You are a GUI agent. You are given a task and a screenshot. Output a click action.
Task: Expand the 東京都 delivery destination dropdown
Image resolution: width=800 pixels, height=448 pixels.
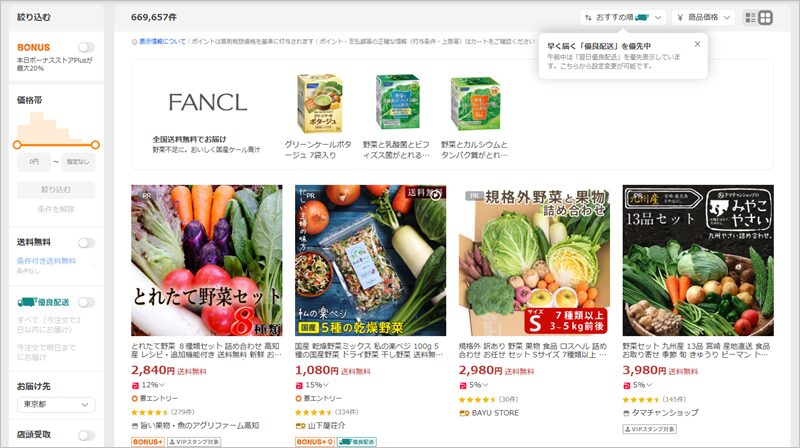pos(56,405)
